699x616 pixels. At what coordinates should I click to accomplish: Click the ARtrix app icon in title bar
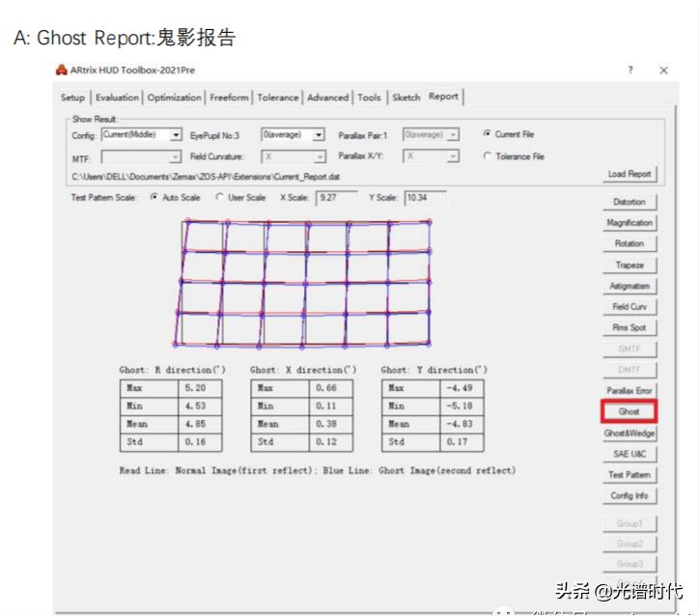click(x=63, y=70)
